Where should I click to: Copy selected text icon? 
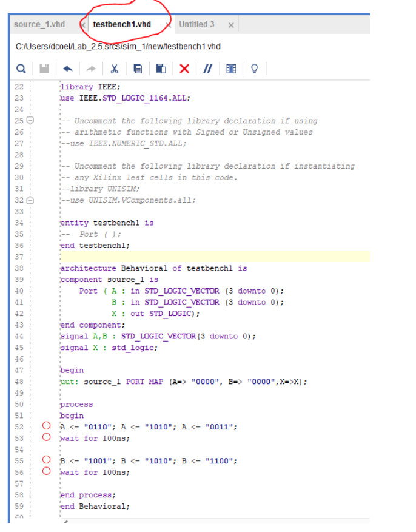138,69
